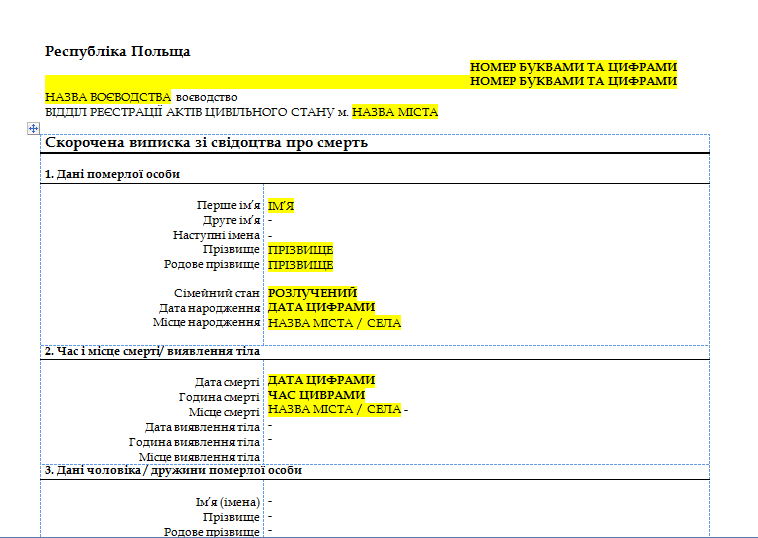Screen dimensions: 758x538
Task: Click the heading 'Республіка Польща'
Action: point(117,52)
